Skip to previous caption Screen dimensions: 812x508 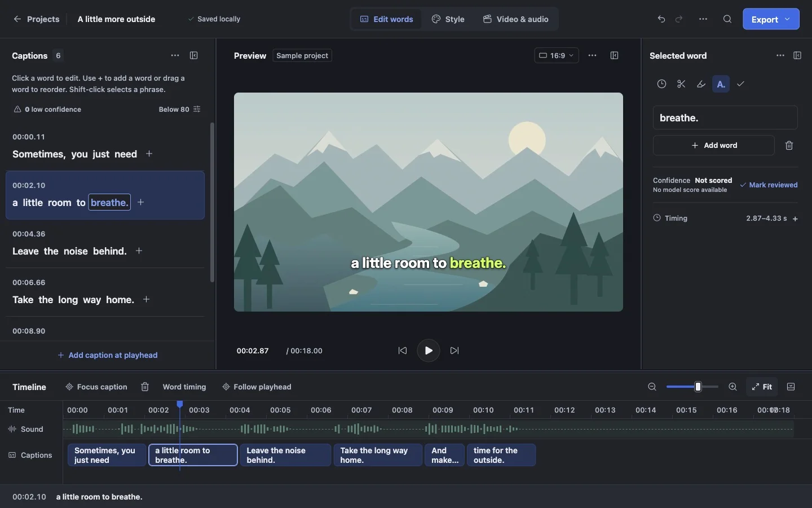(403, 351)
